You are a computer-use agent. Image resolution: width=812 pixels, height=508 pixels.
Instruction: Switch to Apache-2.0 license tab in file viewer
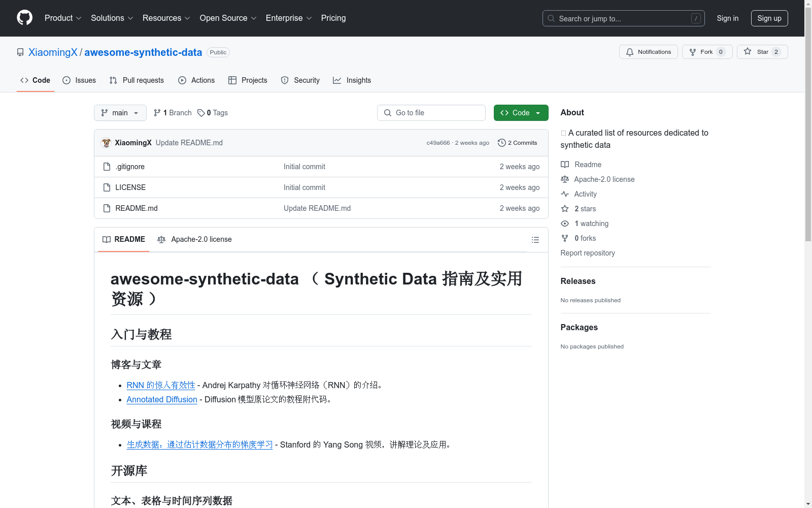tap(194, 239)
